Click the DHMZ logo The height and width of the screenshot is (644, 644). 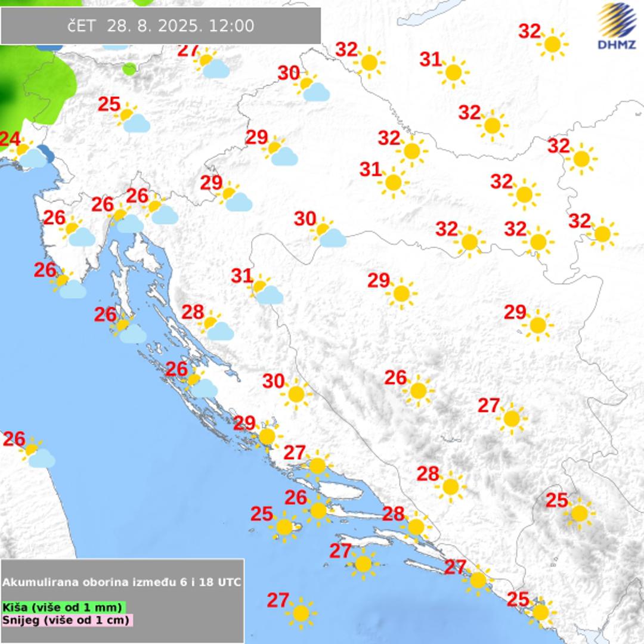click(617, 26)
